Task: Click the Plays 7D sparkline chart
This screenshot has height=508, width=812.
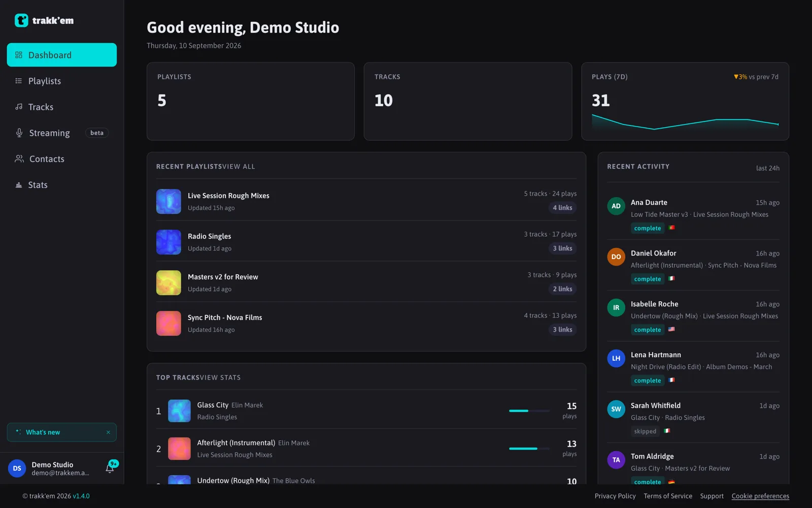Action: tap(685, 122)
